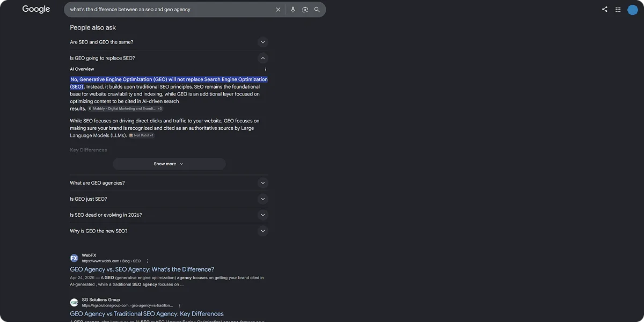
Task: Open the Google apps grid icon
Action: click(618, 9)
